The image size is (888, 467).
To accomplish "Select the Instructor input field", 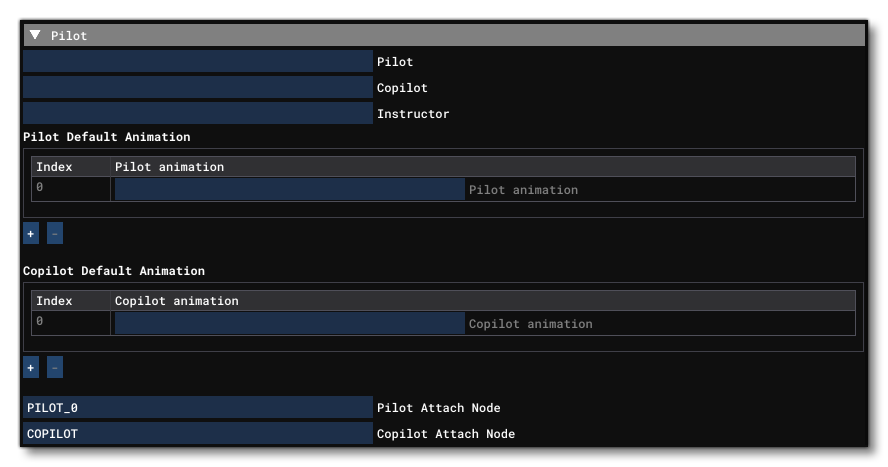I will coord(197,114).
